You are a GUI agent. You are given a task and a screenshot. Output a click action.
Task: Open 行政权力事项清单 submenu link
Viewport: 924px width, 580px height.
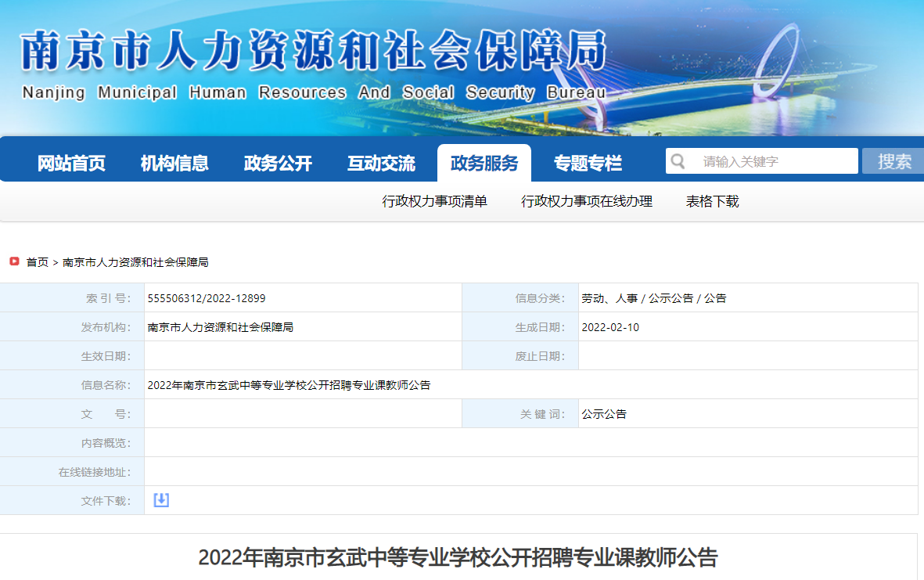click(434, 202)
